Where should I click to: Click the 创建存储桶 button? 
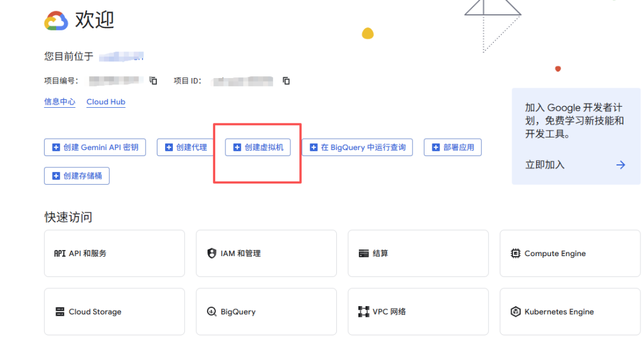point(77,176)
